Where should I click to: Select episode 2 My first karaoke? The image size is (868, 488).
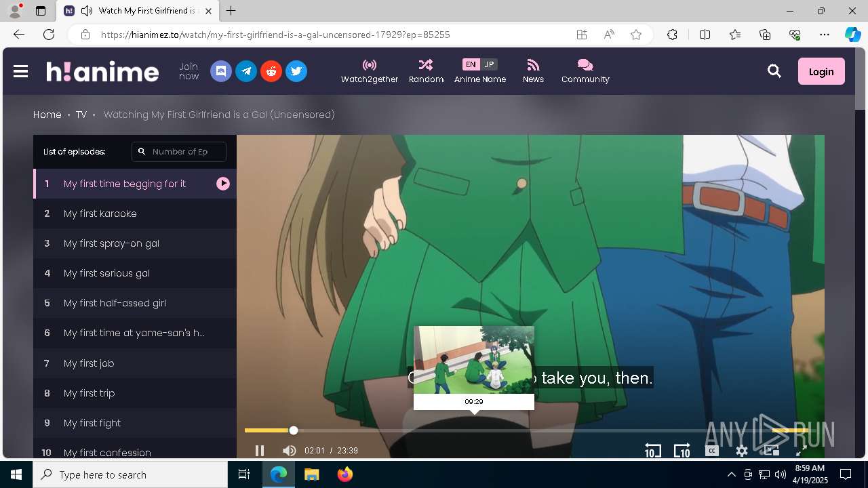(x=135, y=213)
